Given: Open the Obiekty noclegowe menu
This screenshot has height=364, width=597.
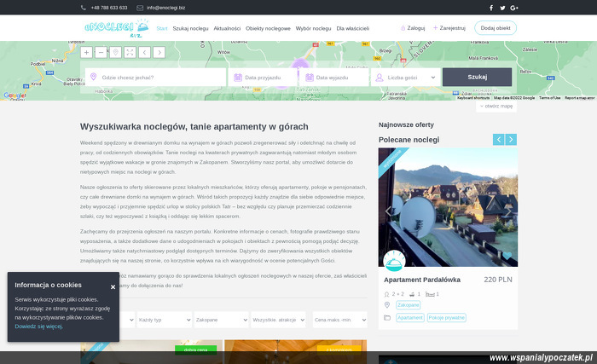Looking at the screenshot, I should point(268,28).
